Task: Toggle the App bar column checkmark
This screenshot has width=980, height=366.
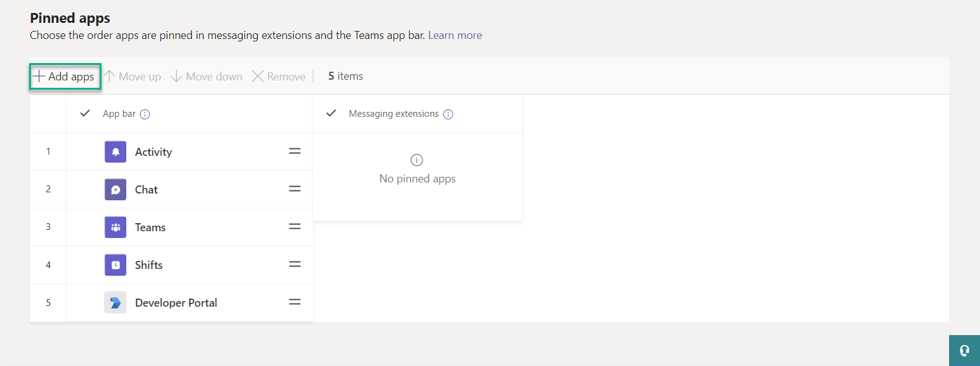Action: pos(85,114)
